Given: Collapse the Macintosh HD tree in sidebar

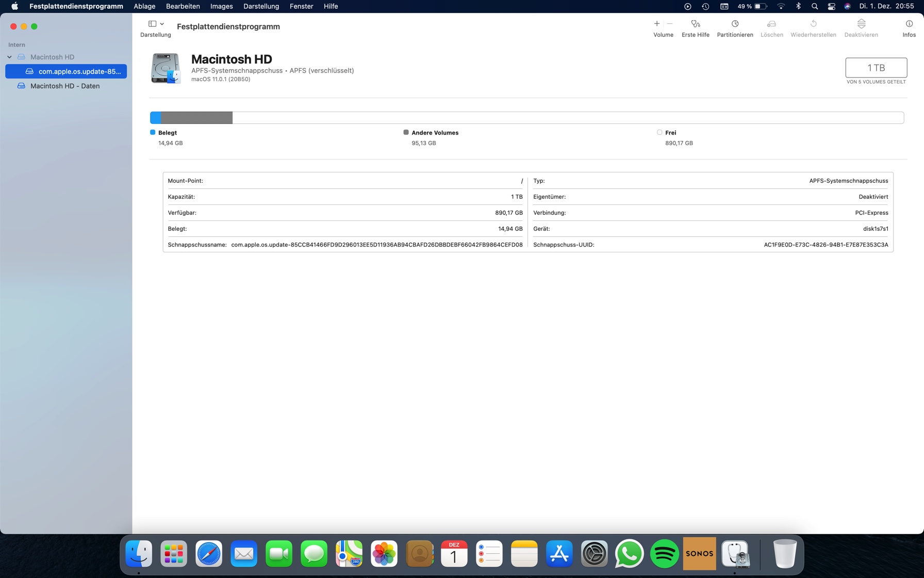Looking at the screenshot, I should [10, 57].
